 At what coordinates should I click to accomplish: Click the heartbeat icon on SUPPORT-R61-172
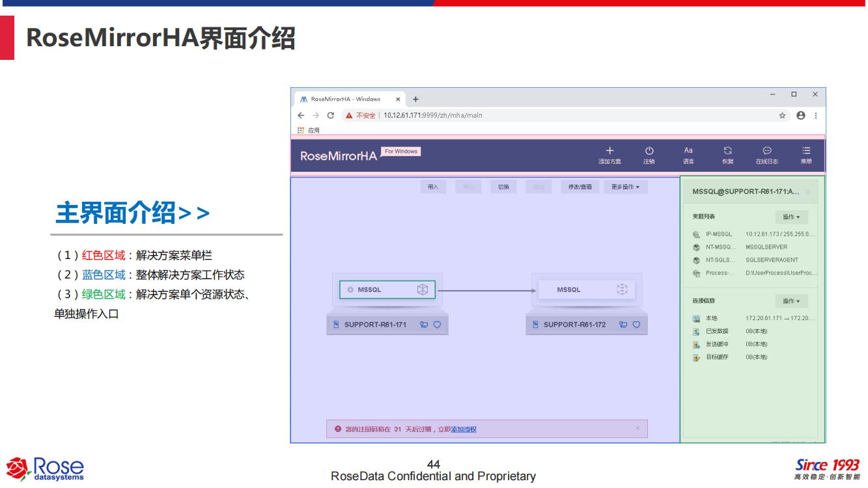tap(637, 325)
